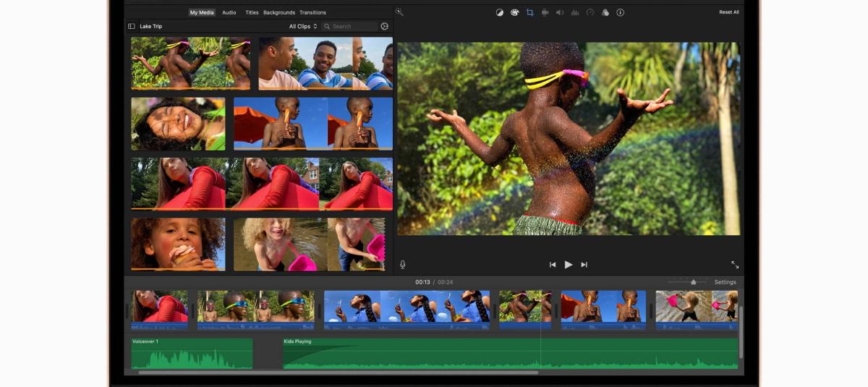
Task: Open the browser settings gear menu
Action: tap(384, 27)
